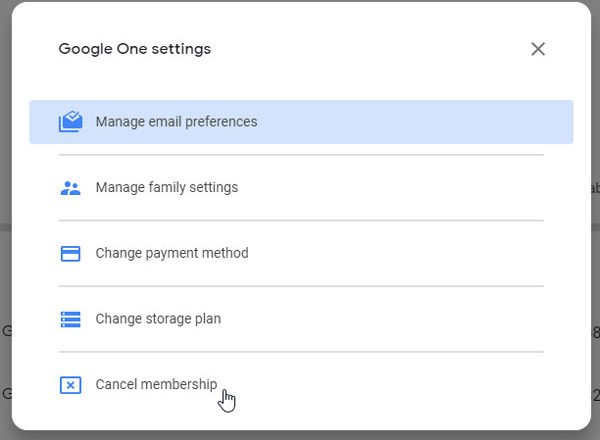Open Manage family settings
This screenshot has width=600, height=440.
166,188
